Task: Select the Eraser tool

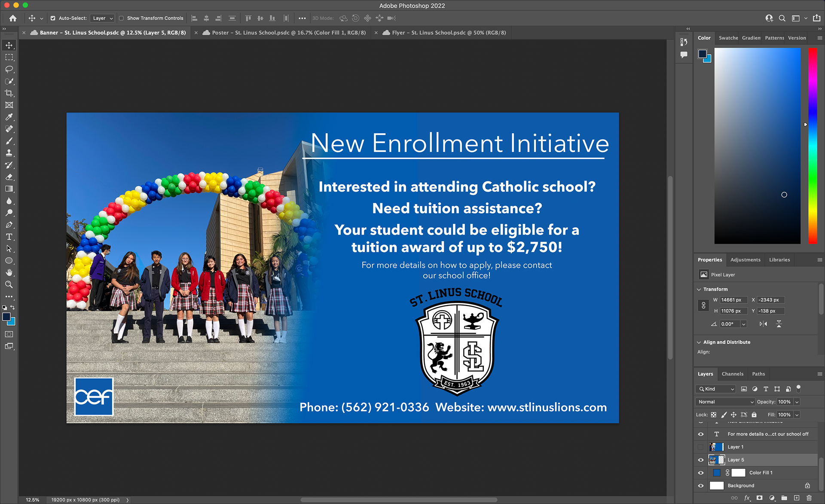Action: pyautogui.click(x=9, y=177)
